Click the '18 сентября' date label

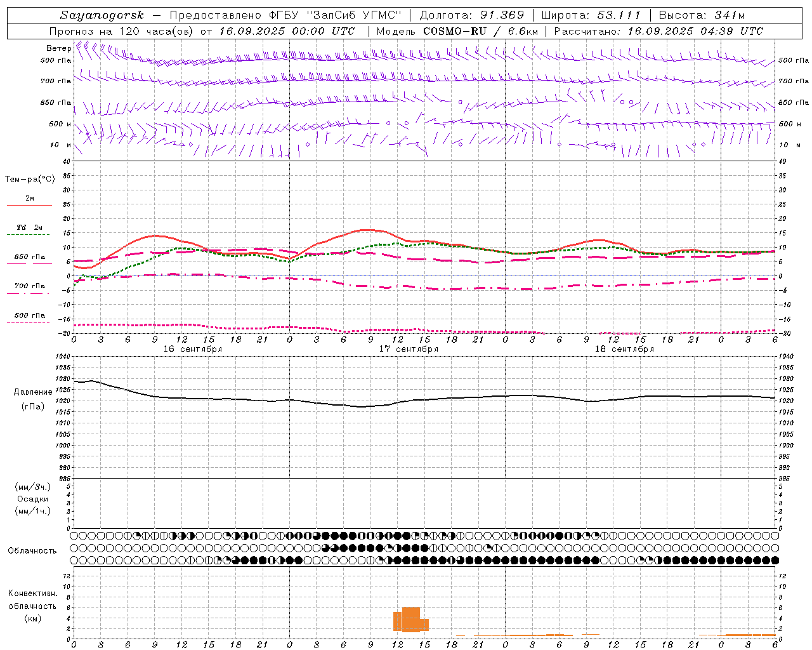click(x=624, y=349)
